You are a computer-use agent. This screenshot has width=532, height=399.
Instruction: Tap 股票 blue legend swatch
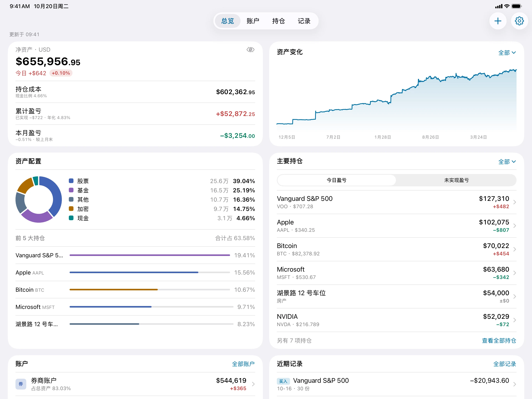[x=71, y=181]
